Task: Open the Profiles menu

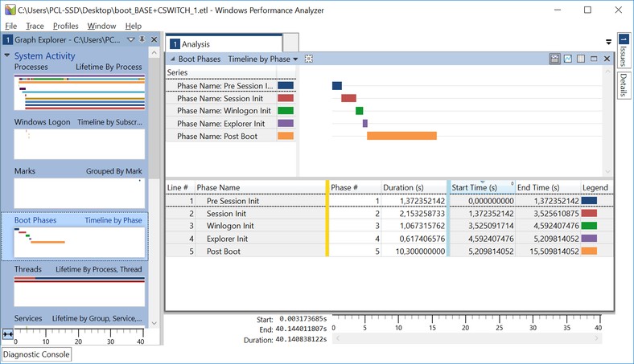Action: click(65, 26)
